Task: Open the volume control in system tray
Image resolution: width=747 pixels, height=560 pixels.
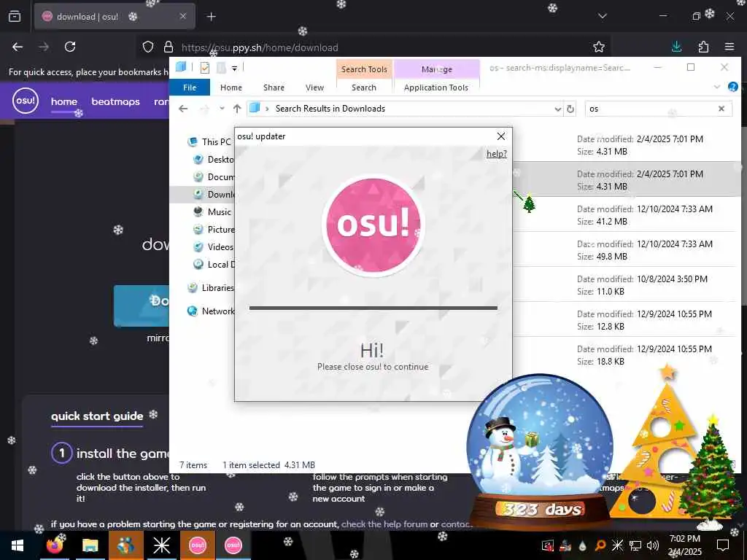Action: point(653,545)
